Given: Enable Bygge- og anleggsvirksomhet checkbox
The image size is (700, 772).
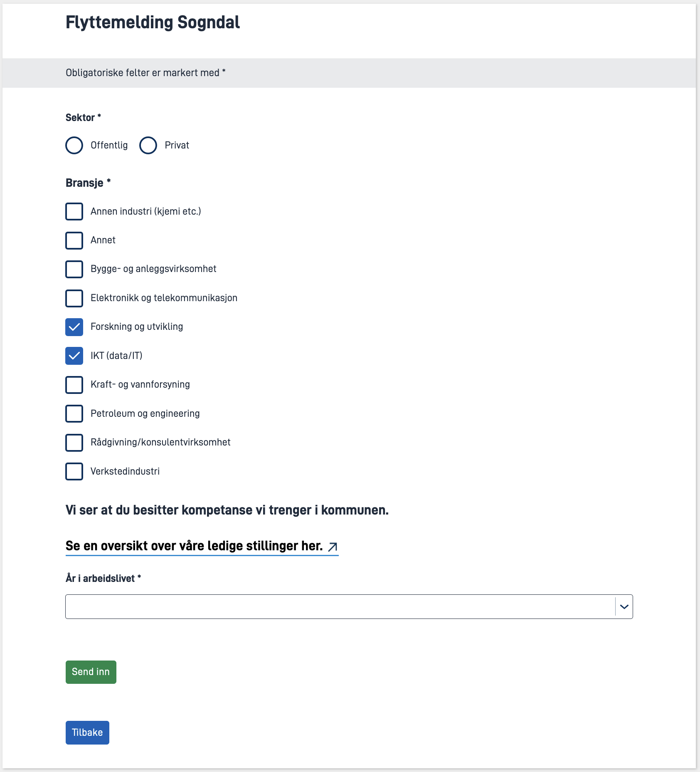Looking at the screenshot, I should [74, 269].
